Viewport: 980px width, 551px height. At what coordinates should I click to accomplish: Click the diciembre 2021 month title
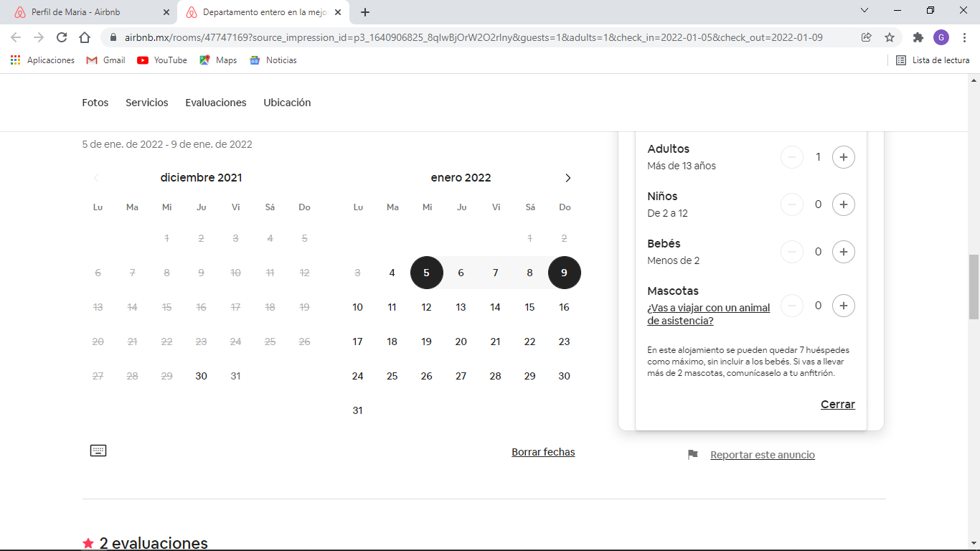pyautogui.click(x=202, y=178)
